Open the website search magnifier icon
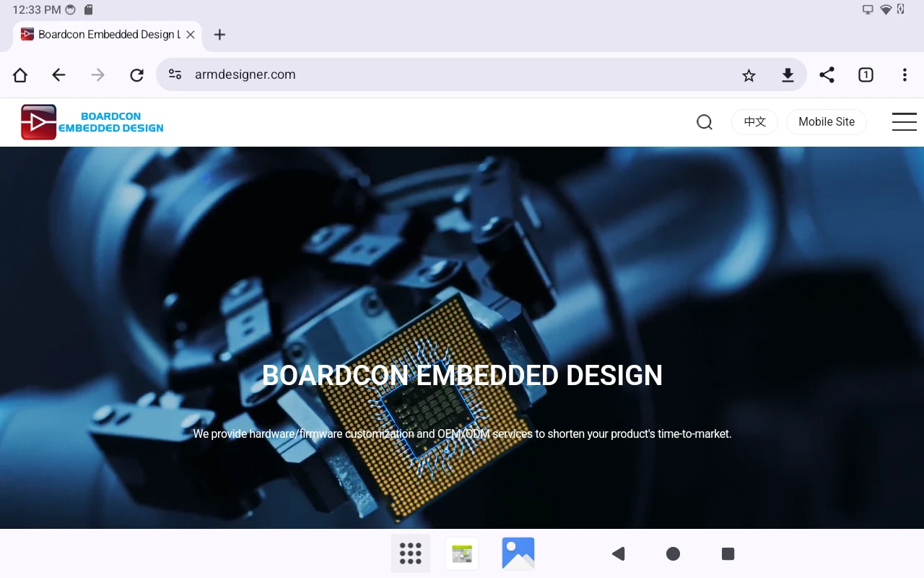Screen dimensions: 924x578 (705, 122)
